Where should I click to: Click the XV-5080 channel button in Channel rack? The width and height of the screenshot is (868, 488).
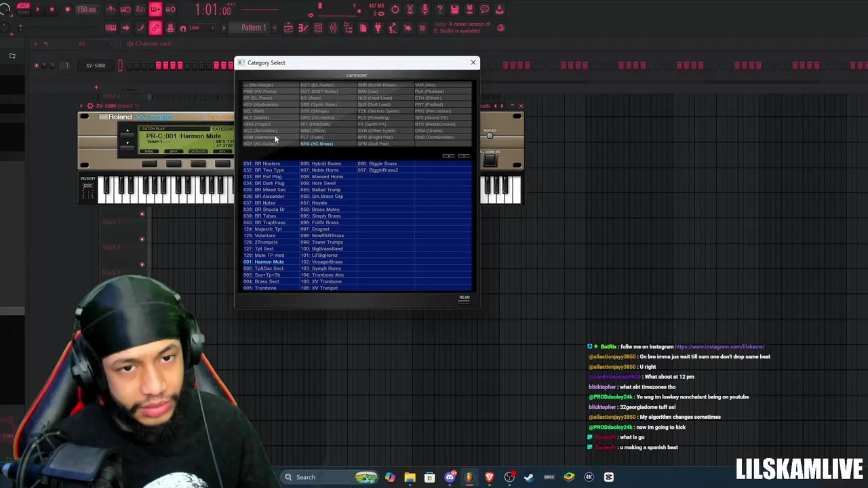(x=96, y=66)
